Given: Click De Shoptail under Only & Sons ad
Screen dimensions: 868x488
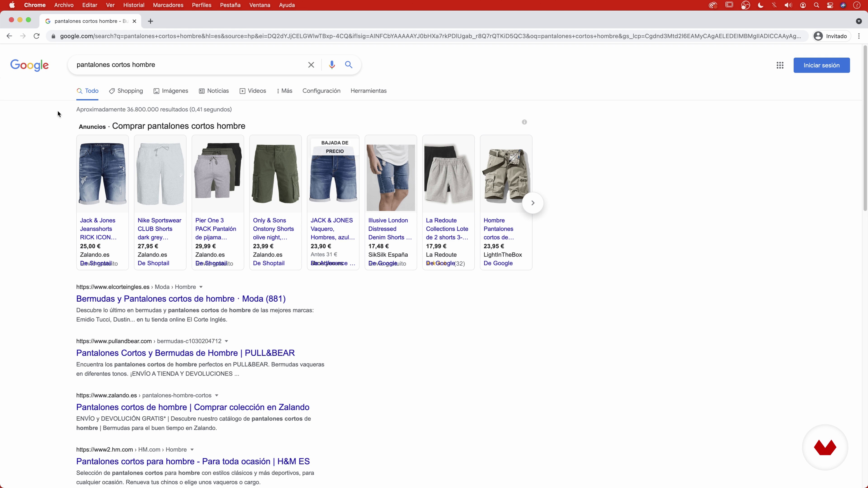Looking at the screenshot, I should click(x=269, y=263).
